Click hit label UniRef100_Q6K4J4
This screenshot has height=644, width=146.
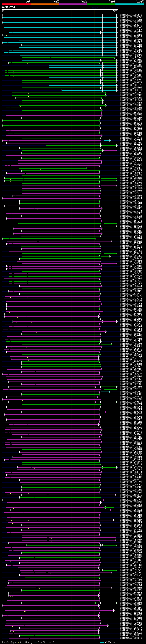point(131,198)
